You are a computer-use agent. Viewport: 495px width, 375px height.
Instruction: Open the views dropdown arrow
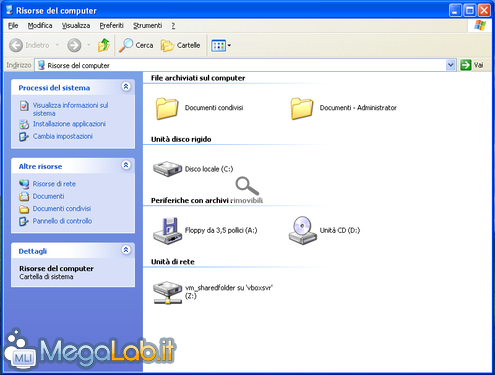229,45
